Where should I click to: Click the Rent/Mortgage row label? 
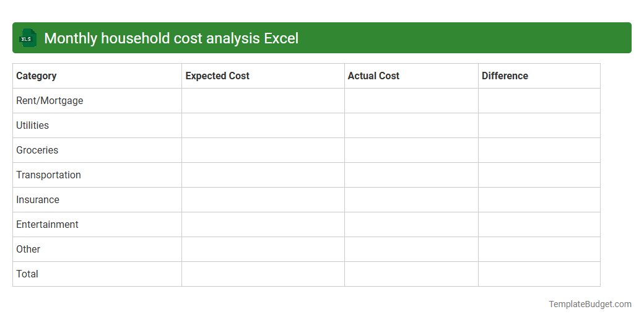tap(50, 100)
